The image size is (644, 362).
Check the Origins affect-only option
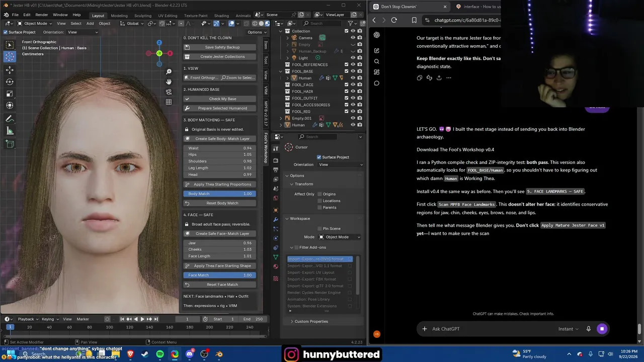point(320,194)
